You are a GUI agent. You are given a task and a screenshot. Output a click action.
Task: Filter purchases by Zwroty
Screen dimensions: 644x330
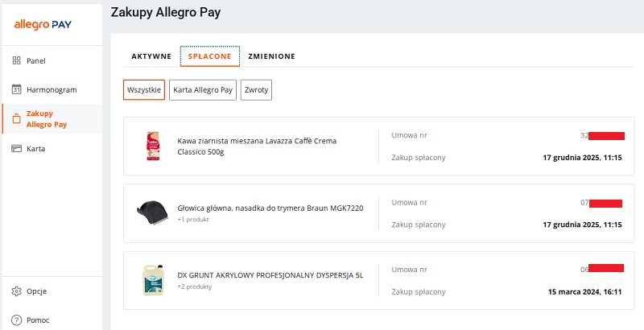[257, 89]
